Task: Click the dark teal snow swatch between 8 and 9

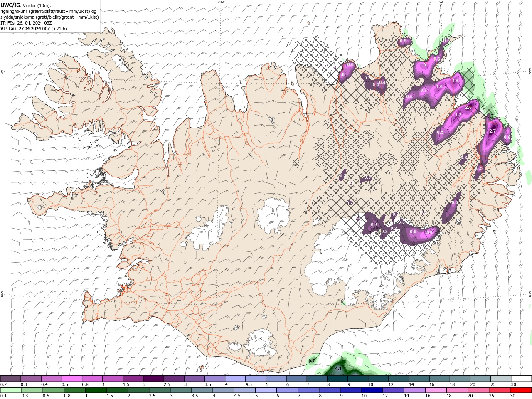Action: click(x=337, y=379)
